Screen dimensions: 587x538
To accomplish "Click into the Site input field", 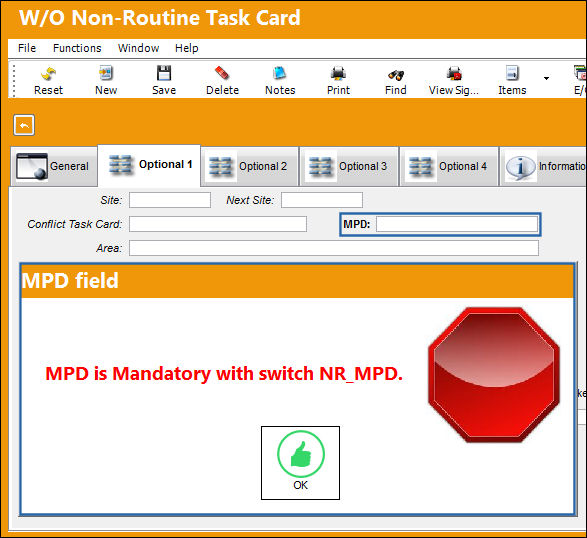I will (170, 200).
